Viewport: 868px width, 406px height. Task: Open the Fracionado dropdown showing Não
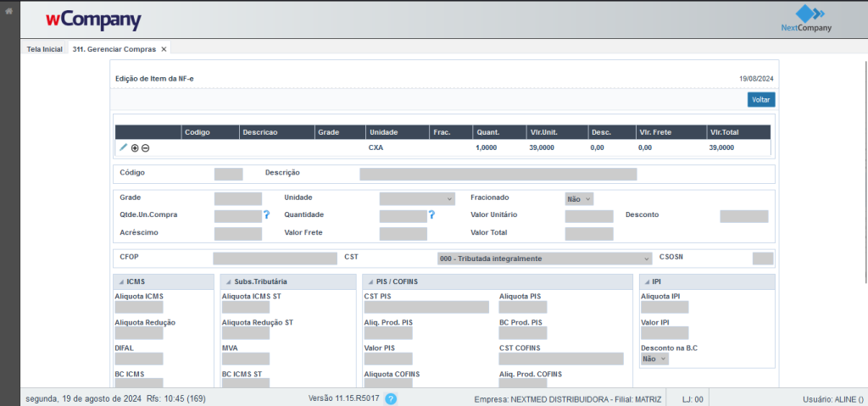point(579,198)
